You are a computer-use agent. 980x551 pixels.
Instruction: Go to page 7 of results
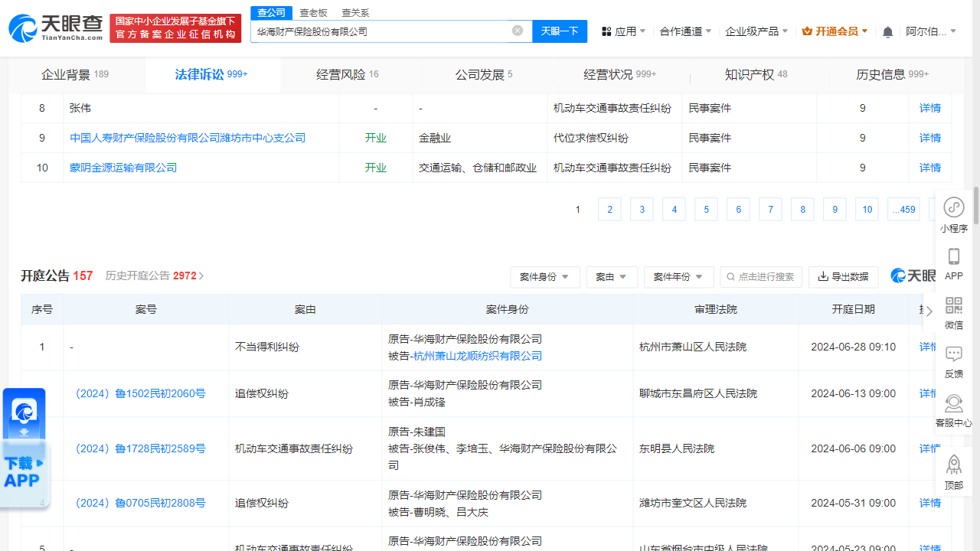(x=770, y=210)
